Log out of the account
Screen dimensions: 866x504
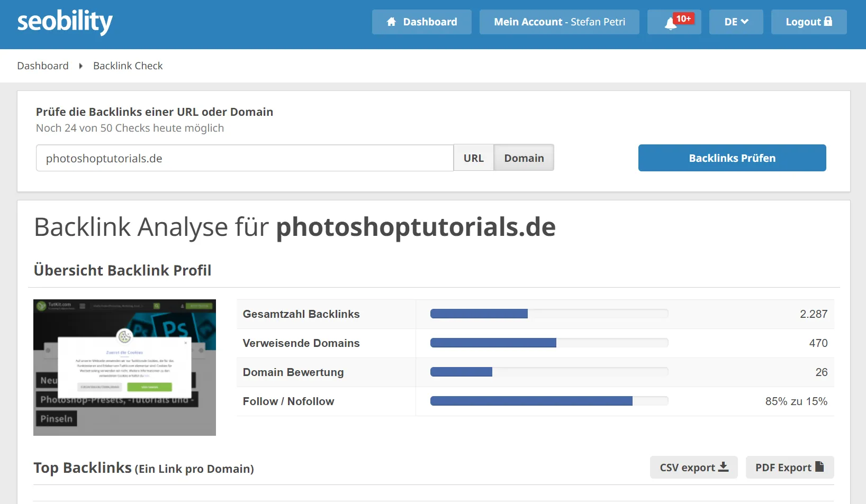click(x=809, y=22)
